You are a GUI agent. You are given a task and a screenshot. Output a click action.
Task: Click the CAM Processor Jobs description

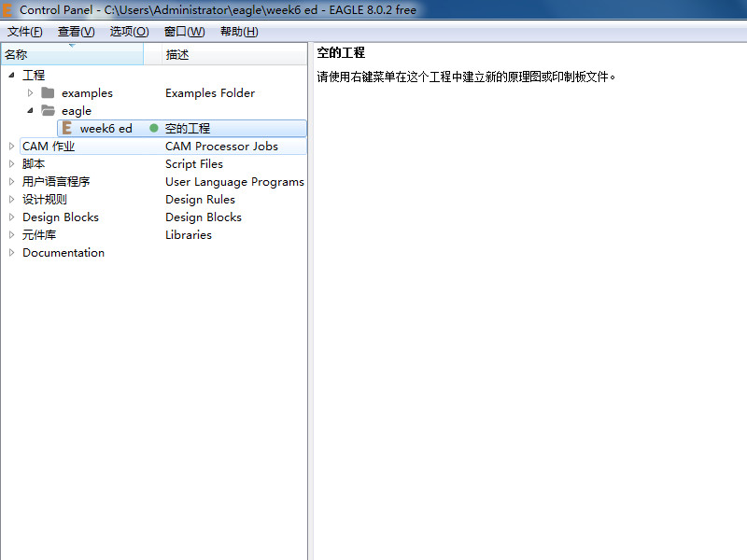click(x=221, y=147)
